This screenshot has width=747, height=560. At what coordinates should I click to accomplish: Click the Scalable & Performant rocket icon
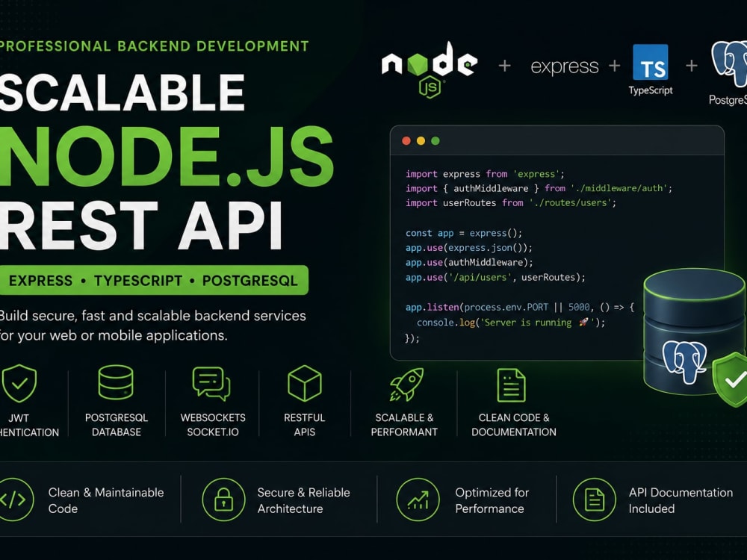coord(406,385)
